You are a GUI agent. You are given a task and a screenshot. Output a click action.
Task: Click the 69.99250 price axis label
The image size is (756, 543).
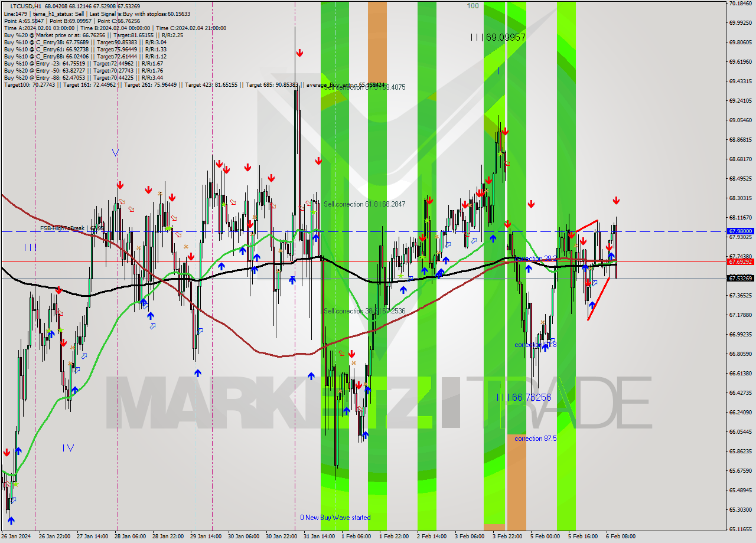pos(740,23)
